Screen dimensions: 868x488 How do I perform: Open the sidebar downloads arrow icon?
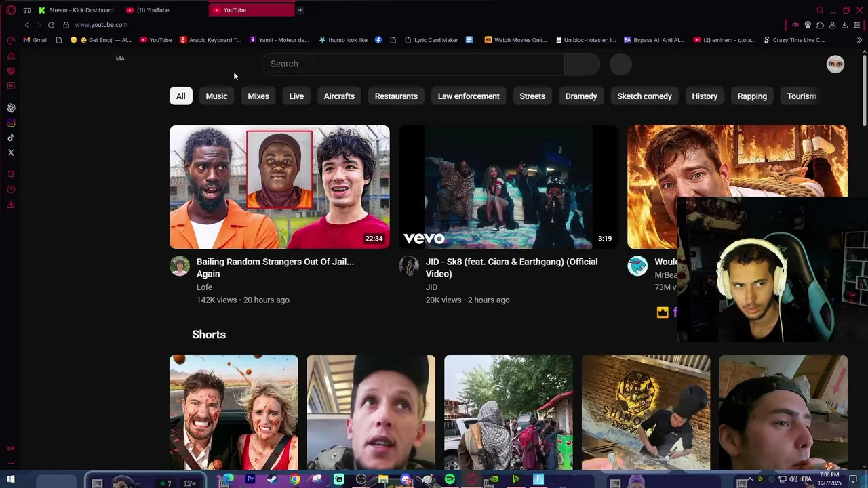pos(11,205)
